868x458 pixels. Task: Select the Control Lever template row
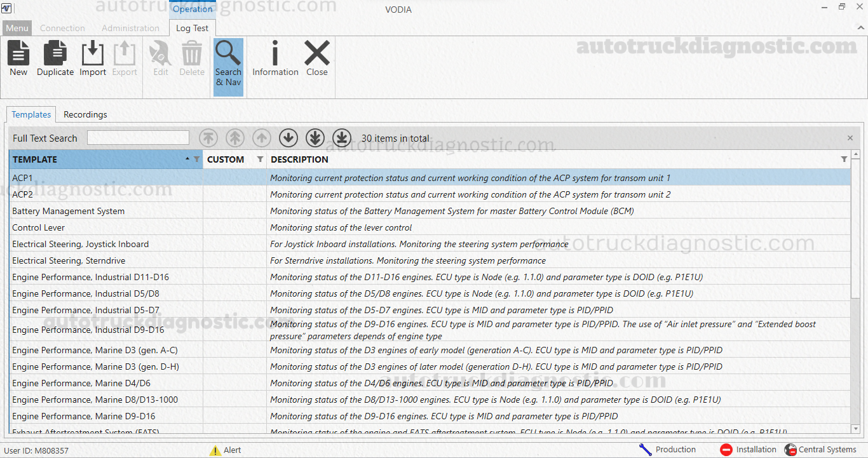[430, 227]
